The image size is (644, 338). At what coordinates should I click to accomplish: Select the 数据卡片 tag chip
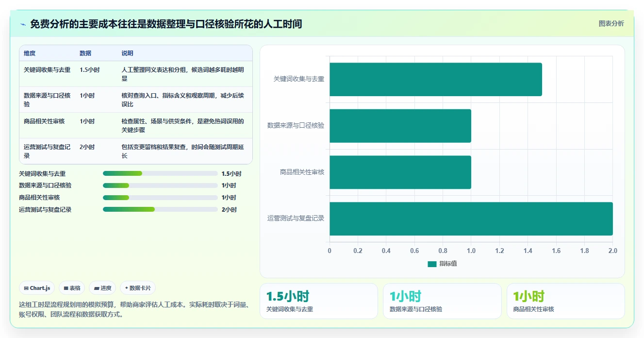138,288
